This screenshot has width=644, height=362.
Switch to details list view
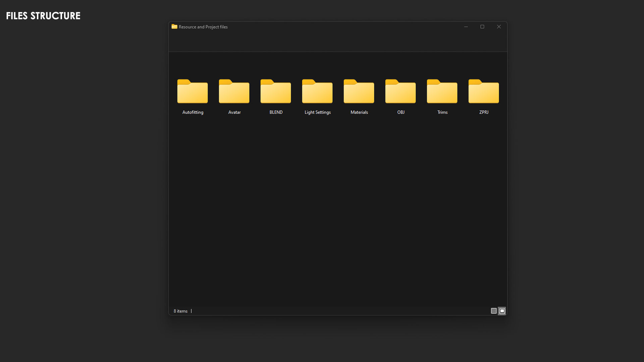pyautogui.click(x=494, y=311)
